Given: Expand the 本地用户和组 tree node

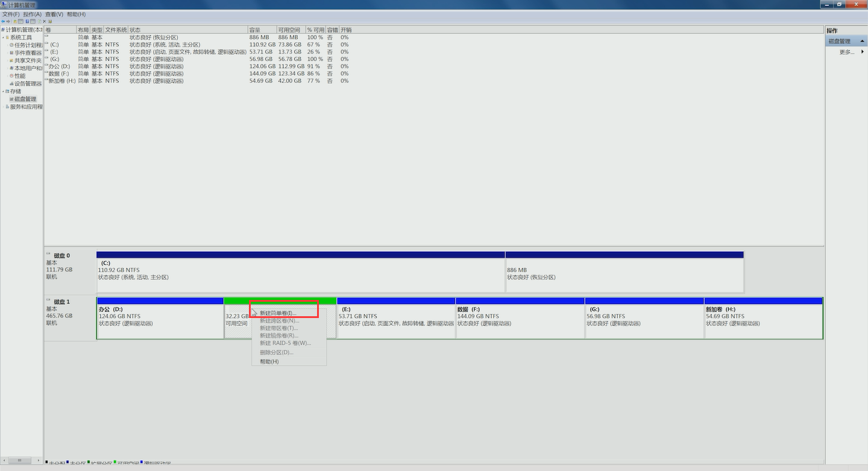Looking at the screenshot, I should coord(7,68).
